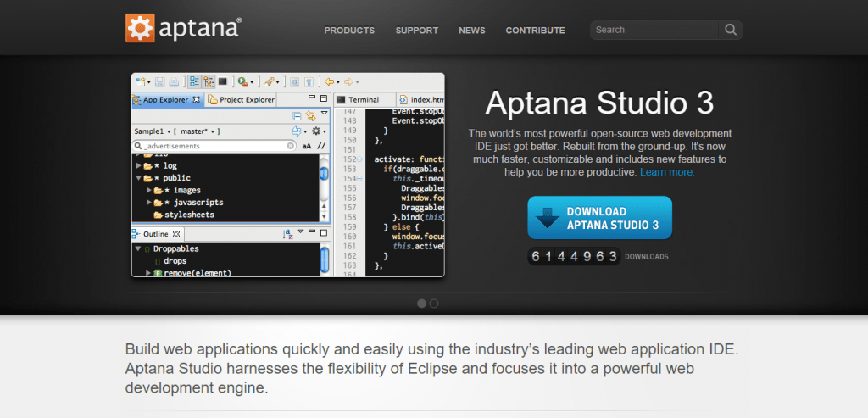Close the App Explorer tab
The height and width of the screenshot is (418, 868).
198,100
